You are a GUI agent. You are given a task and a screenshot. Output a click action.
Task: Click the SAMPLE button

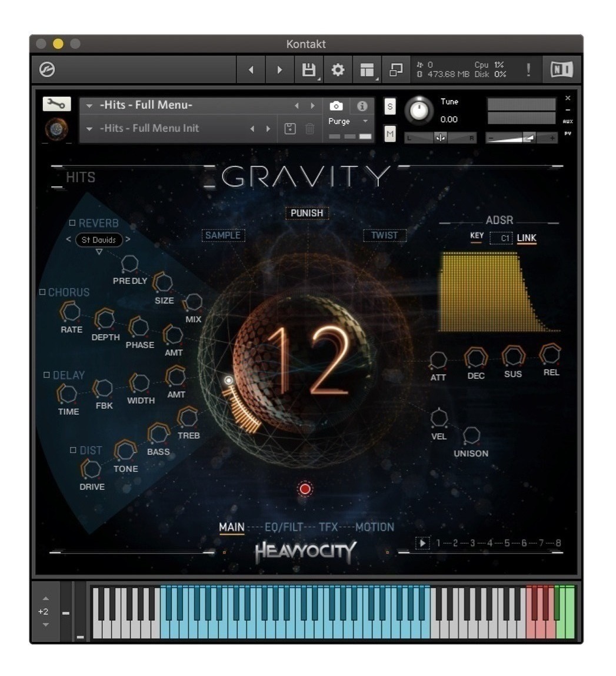(223, 235)
